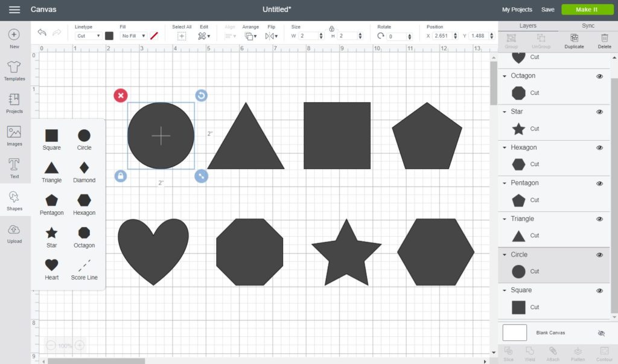Duplicate the selected shape
This screenshot has width=618, height=364.
pyautogui.click(x=574, y=42)
